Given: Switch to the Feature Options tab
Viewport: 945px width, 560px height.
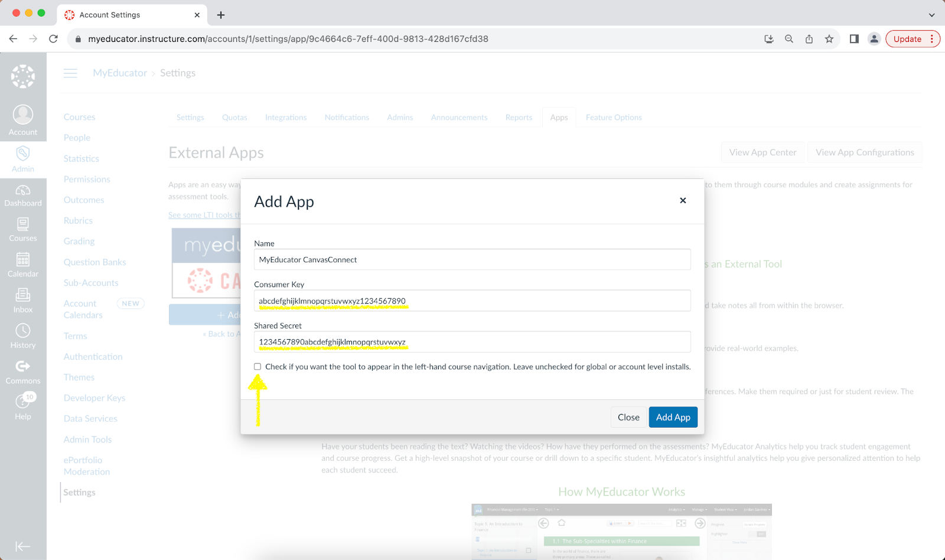Looking at the screenshot, I should 614,118.
